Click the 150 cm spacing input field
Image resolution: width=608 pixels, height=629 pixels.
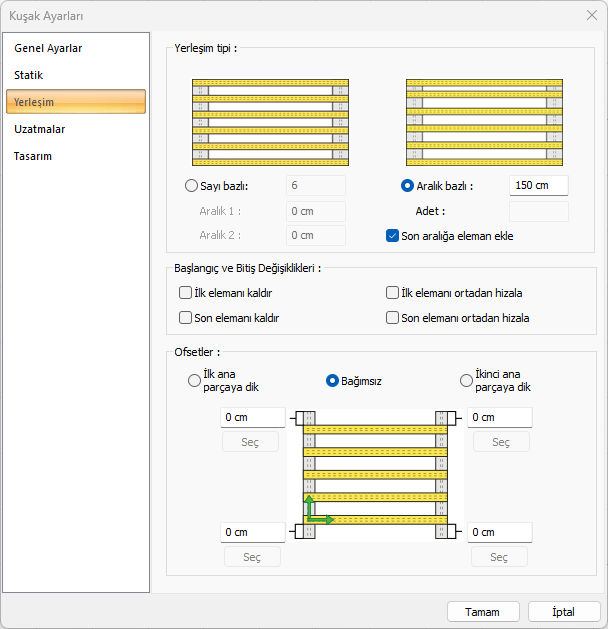pyautogui.click(x=538, y=185)
